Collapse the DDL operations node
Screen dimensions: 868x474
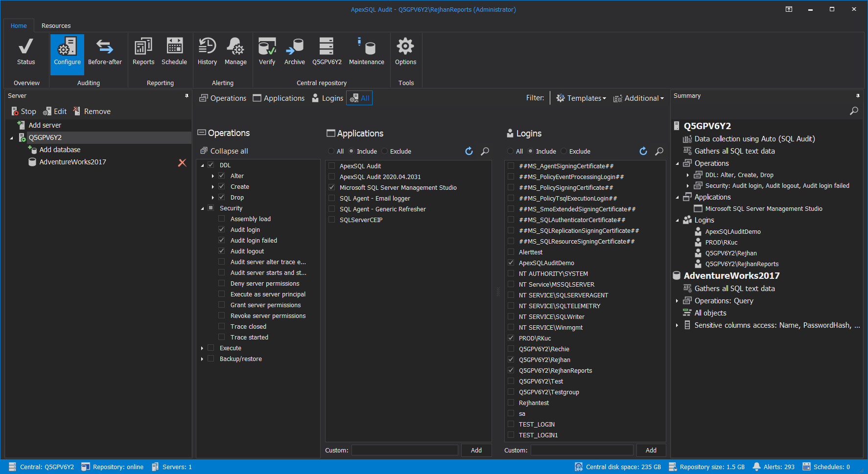202,165
